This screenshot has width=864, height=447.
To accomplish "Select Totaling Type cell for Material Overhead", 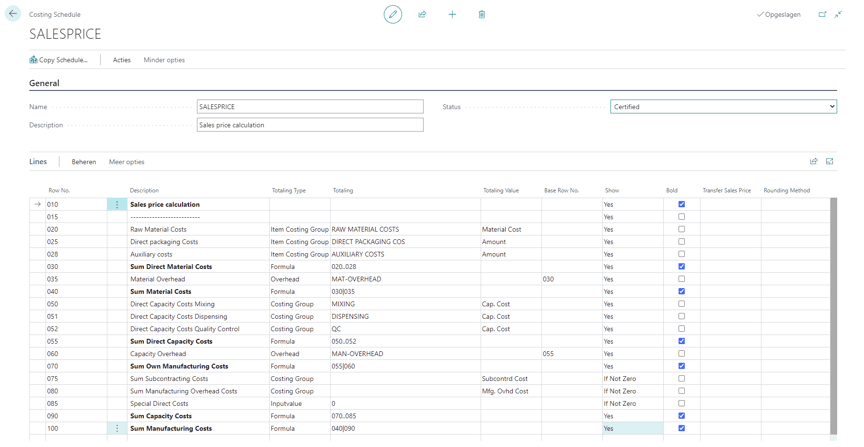I will [x=300, y=279].
